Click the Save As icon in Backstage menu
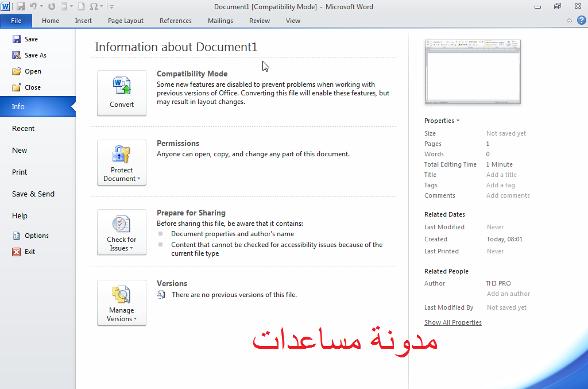 click(x=17, y=55)
